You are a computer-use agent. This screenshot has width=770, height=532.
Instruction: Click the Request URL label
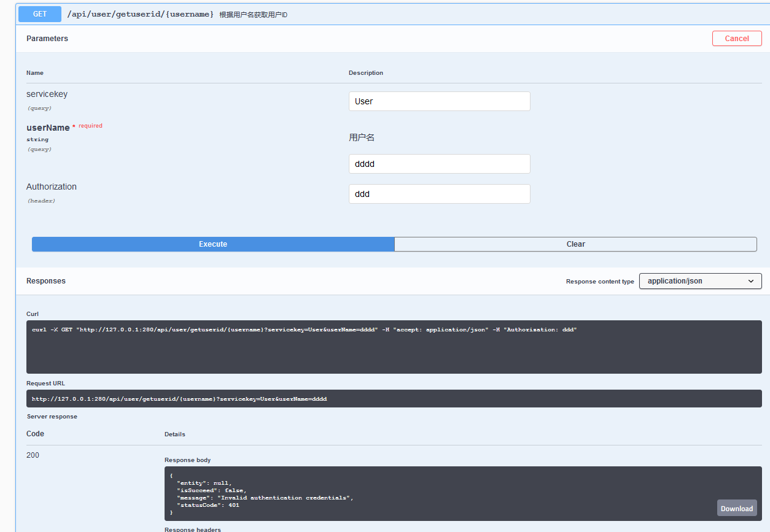45,384
